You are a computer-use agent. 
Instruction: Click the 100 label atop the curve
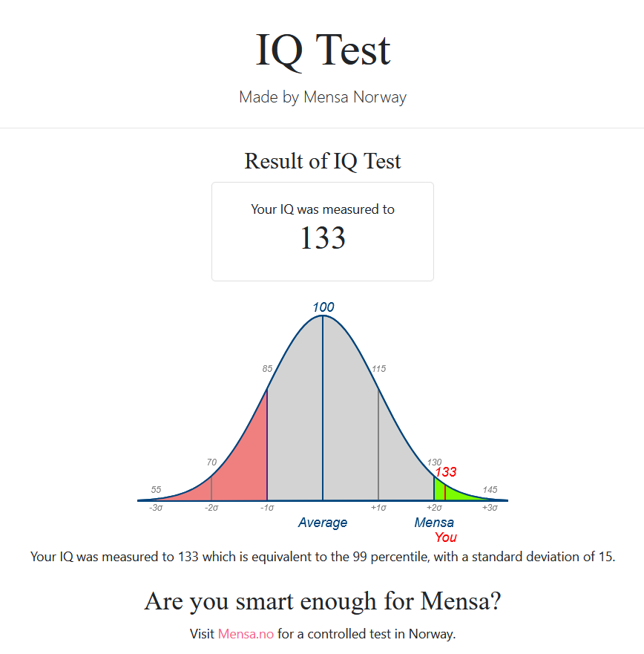(x=323, y=307)
